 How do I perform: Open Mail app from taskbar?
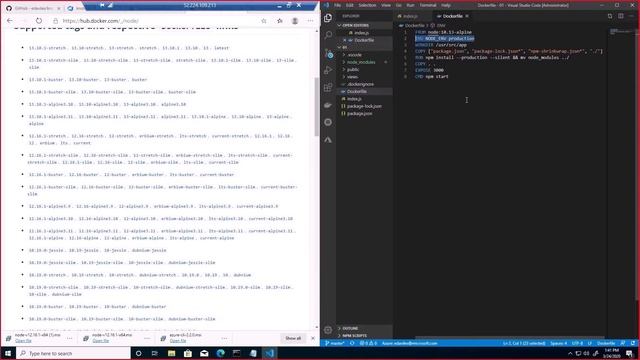pyautogui.click(x=204, y=353)
